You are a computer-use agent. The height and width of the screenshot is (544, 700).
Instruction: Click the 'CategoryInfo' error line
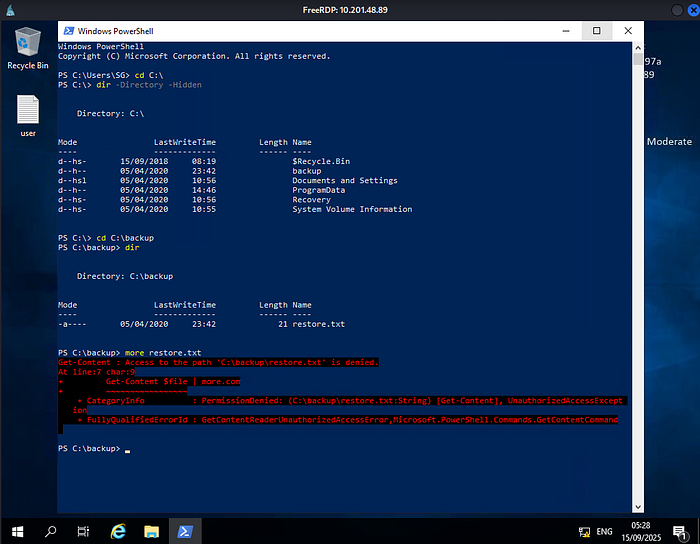[350, 401]
